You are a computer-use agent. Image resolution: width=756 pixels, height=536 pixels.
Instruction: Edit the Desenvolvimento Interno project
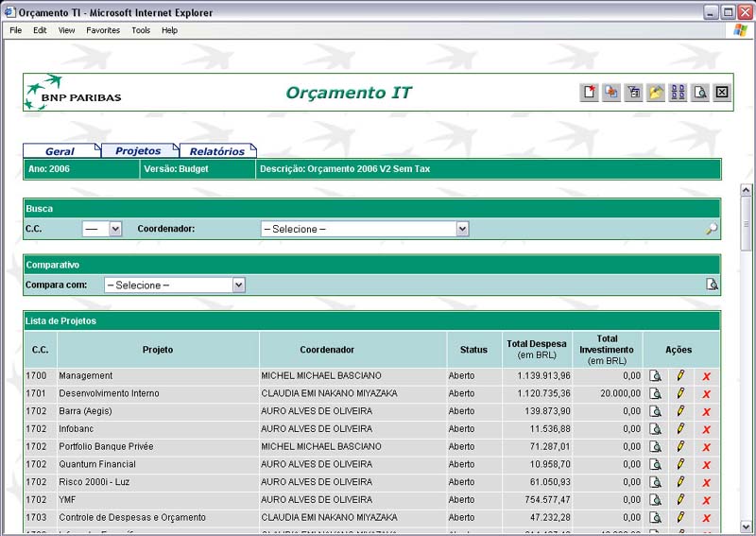coord(680,393)
